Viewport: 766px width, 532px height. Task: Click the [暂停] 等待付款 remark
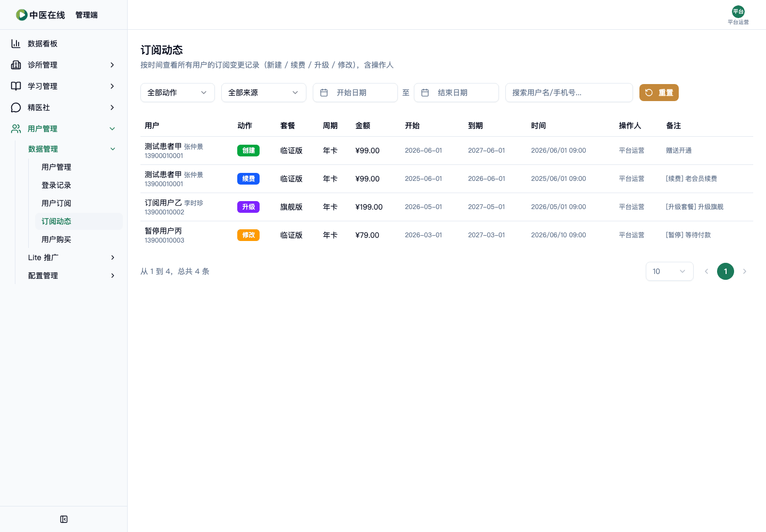(688, 235)
